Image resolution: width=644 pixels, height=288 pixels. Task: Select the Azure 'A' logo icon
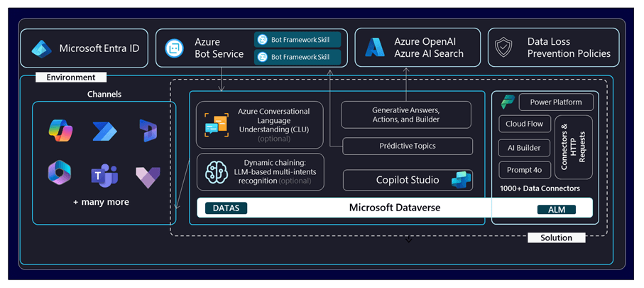click(x=375, y=48)
